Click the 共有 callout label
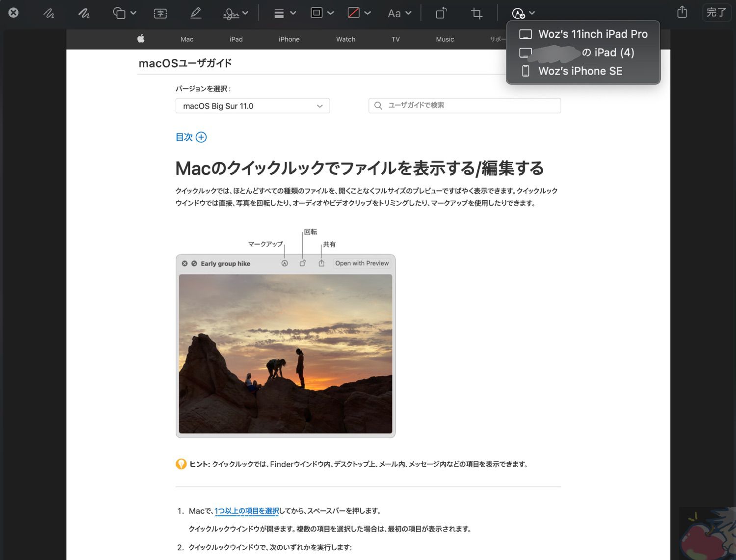This screenshot has width=736, height=560. click(x=329, y=244)
